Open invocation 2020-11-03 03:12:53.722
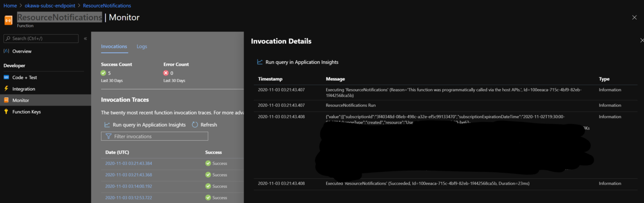The width and height of the screenshot is (644, 203). point(128,197)
